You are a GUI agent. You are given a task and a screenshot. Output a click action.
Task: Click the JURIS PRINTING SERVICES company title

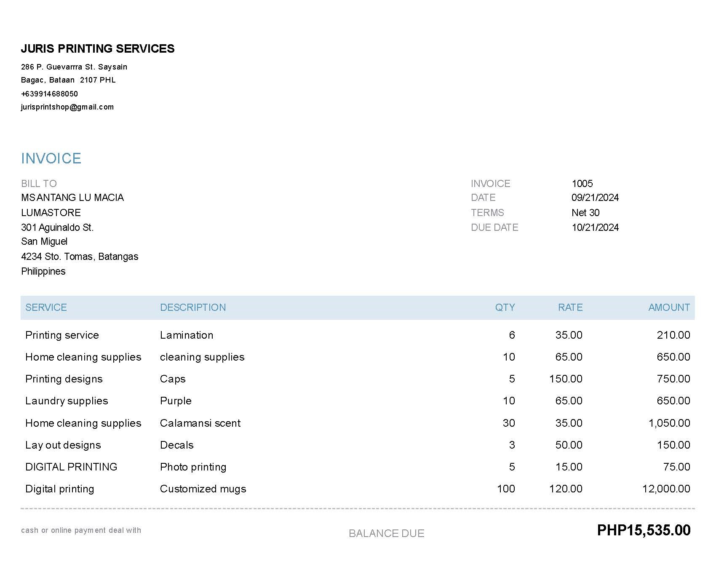[x=98, y=49]
